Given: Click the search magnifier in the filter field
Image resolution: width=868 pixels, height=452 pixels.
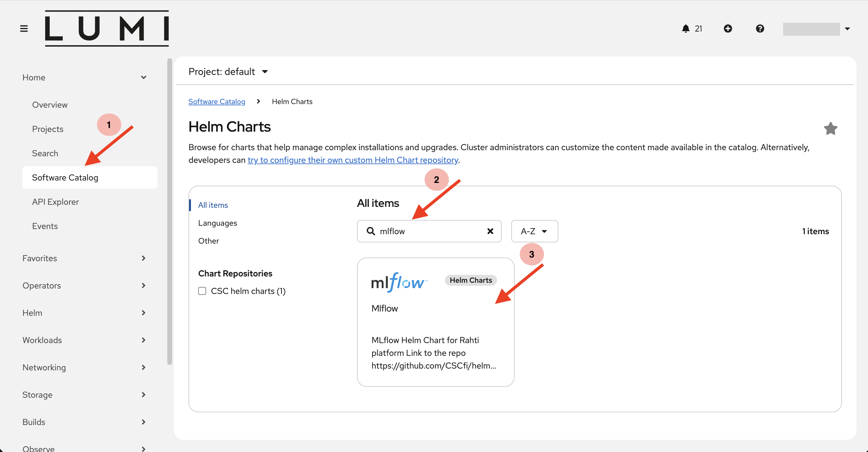Looking at the screenshot, I should click(371, 231).
